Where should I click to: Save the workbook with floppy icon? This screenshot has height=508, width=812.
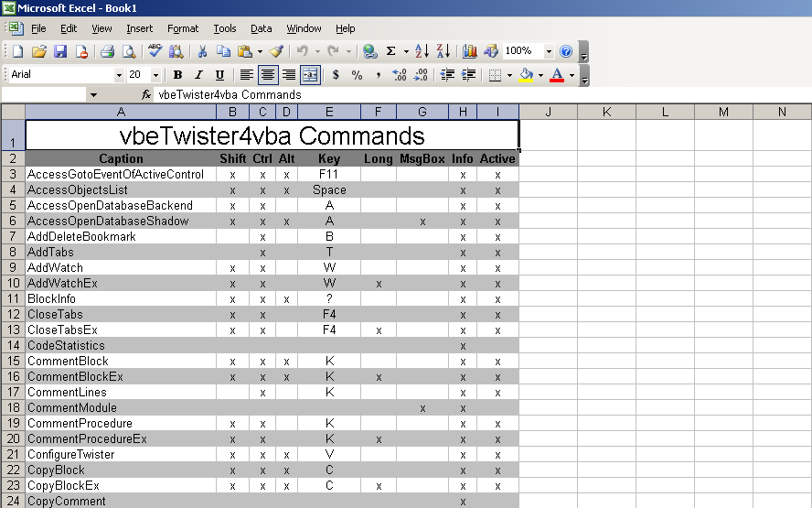(60, 51)
